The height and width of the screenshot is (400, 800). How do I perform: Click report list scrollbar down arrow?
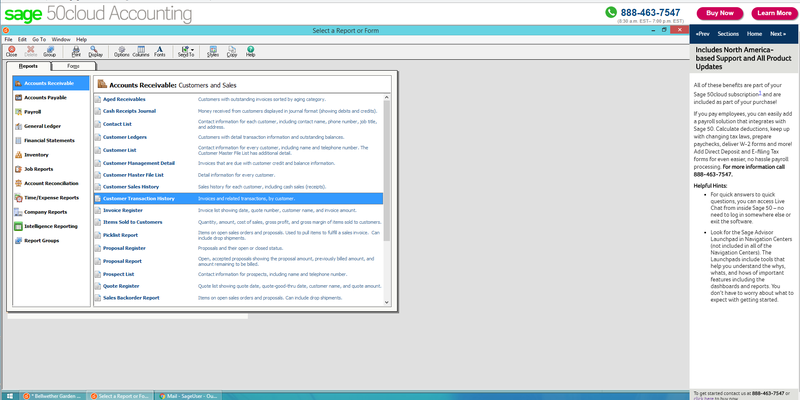[387, 302]
